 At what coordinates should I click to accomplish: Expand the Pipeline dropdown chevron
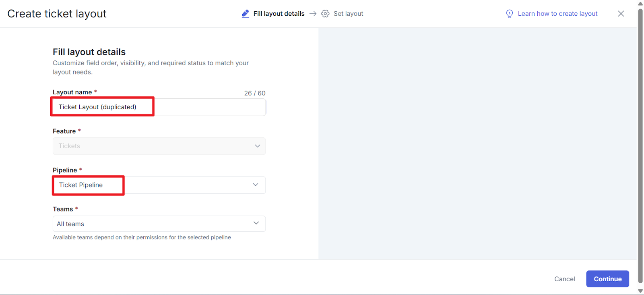coord(256,185)
